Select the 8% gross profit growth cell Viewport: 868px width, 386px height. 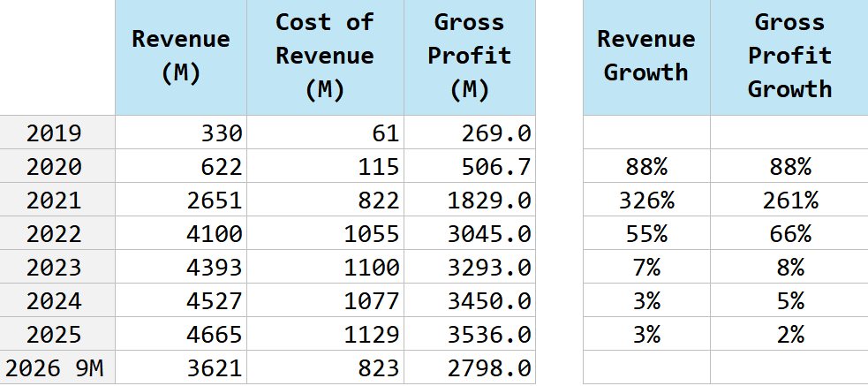[789, 268]
